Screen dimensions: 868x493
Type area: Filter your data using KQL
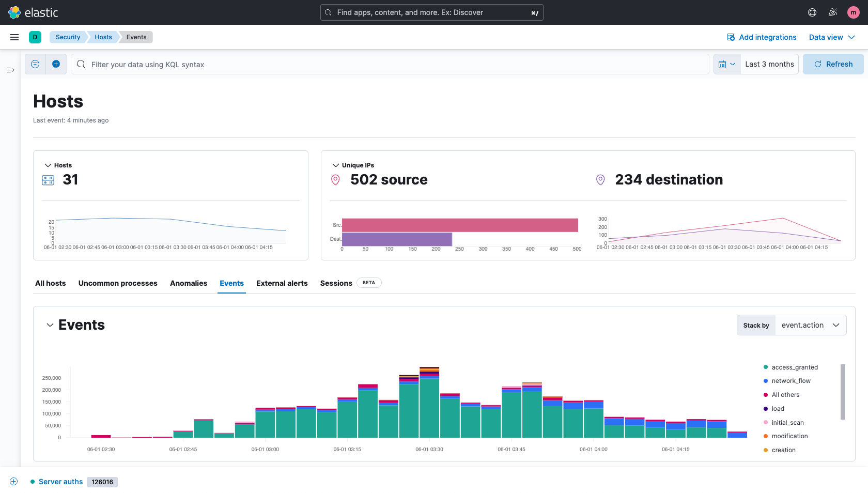pos(390,64)
